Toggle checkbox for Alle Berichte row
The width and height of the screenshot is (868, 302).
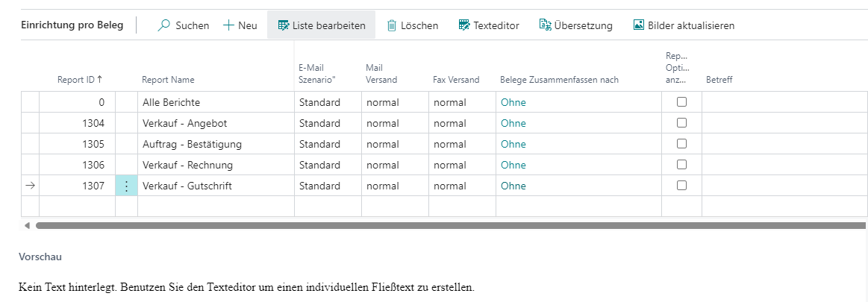[x=681, y=102]
